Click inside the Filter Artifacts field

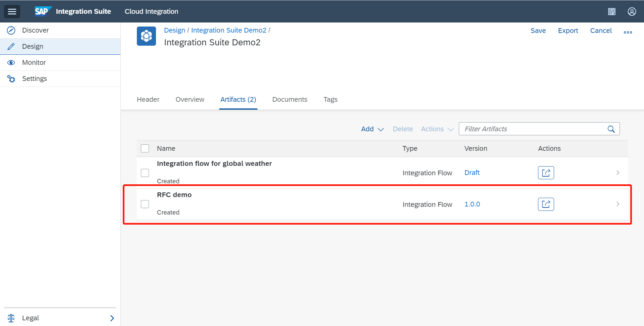pos(520,129)
